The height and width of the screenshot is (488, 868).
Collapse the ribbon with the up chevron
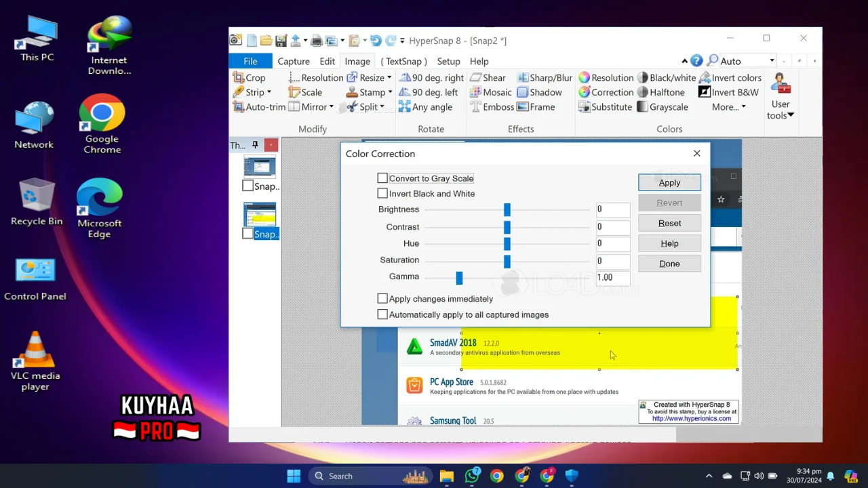(684, 61)
